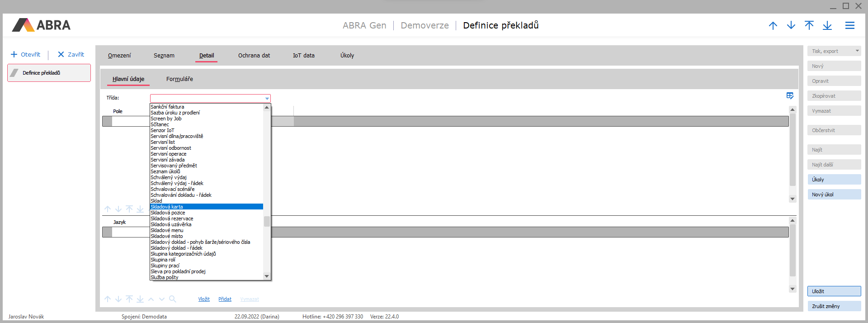Switch to the Formuláře tab
Viewport: 868px width, 323px height.
[179, 79]
